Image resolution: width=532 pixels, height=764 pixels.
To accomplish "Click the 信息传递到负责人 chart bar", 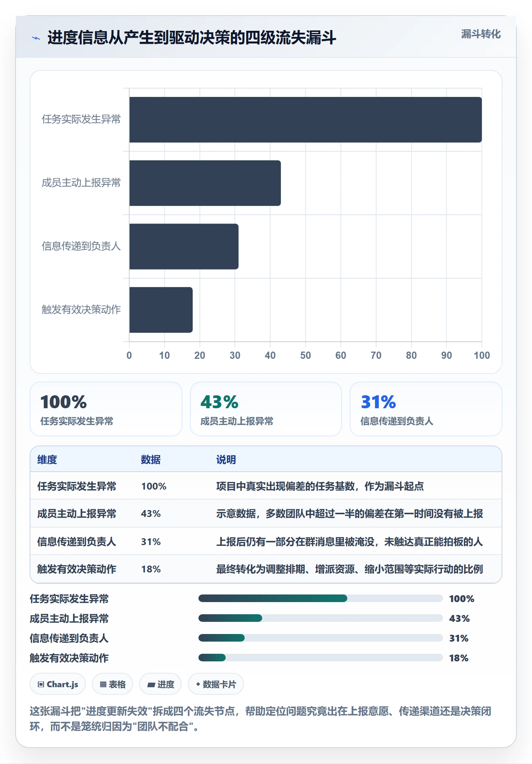I will (184, 247).
